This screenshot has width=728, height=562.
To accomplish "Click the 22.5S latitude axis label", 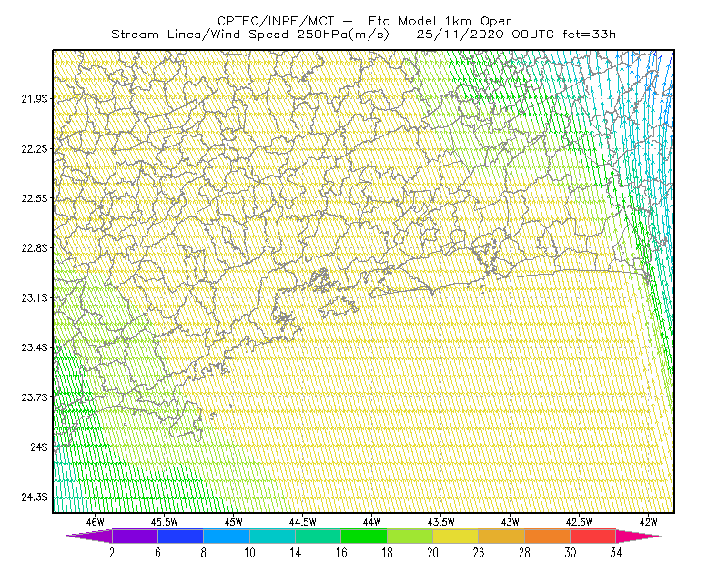I will pyautogui.click(x=35, y=198).
